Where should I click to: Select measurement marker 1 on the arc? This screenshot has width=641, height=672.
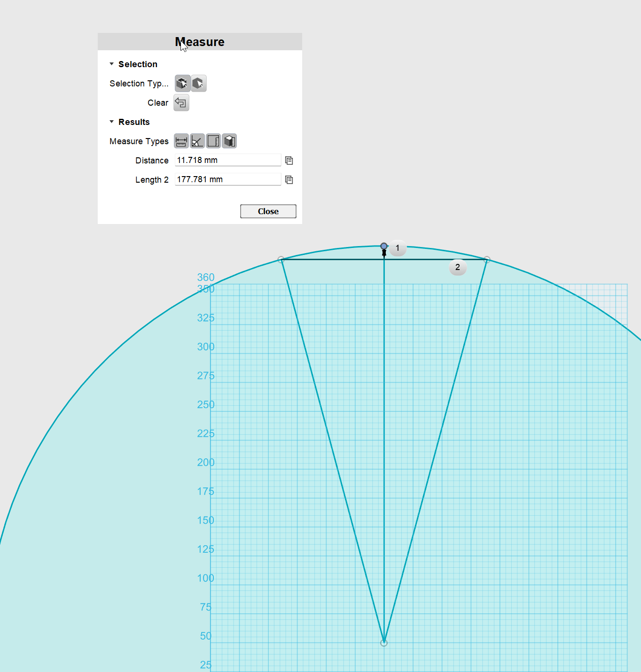click(x=398, y=248)
